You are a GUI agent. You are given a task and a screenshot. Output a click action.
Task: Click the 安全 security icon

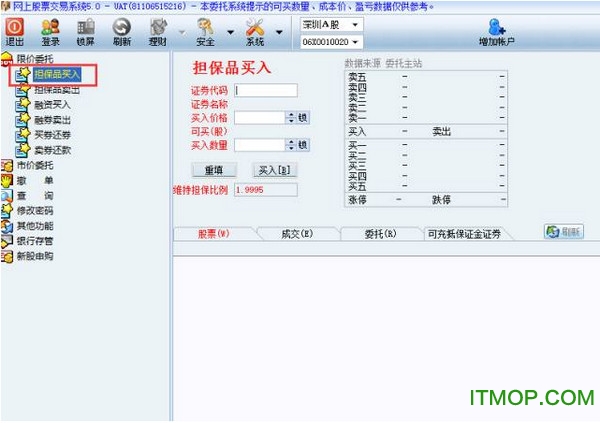(205, 32)
